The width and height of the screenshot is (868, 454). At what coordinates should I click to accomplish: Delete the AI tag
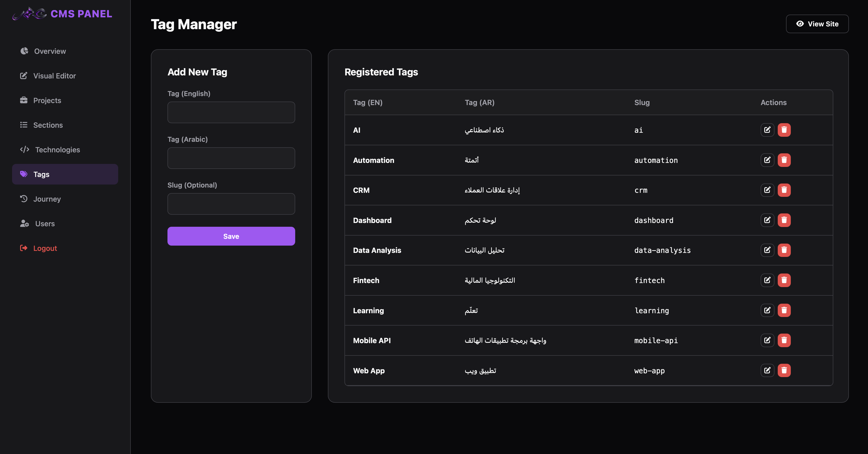(x=784, y=130)
